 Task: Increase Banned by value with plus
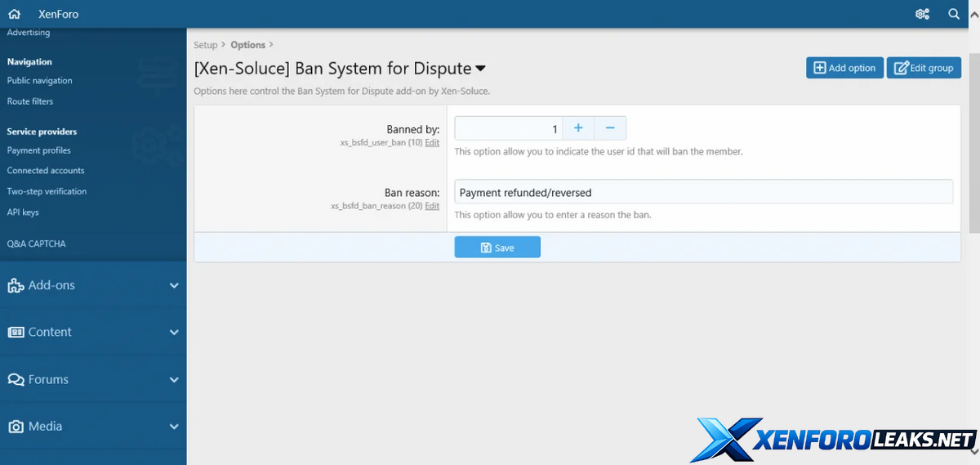(578, 128)
